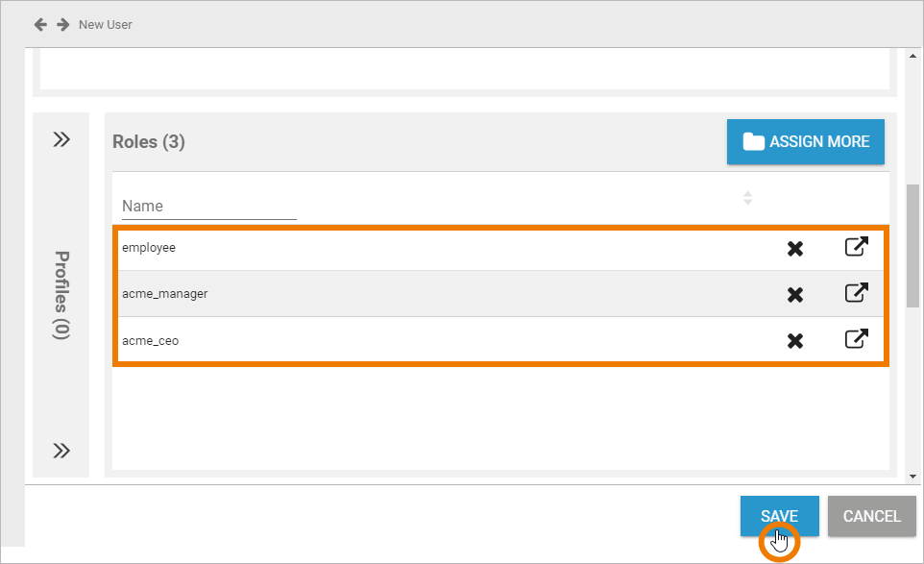This screenshot has width=924, height=564.
Task: Open acme_manager role details
Action: 856,293
